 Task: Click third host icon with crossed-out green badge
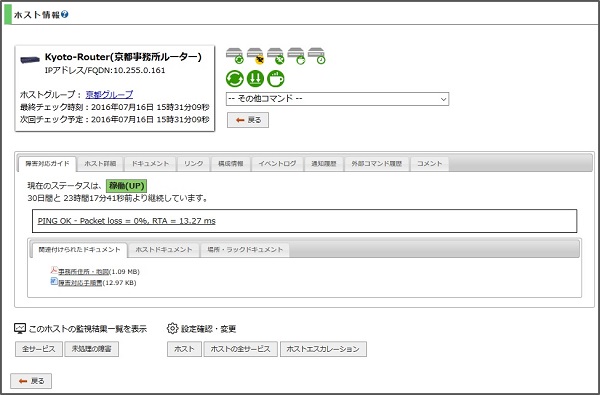276,55
